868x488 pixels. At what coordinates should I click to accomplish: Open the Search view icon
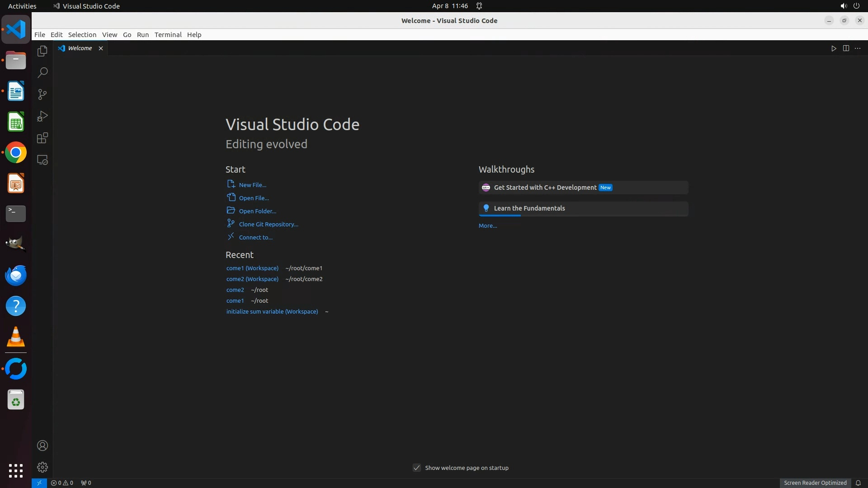[42, 73]
